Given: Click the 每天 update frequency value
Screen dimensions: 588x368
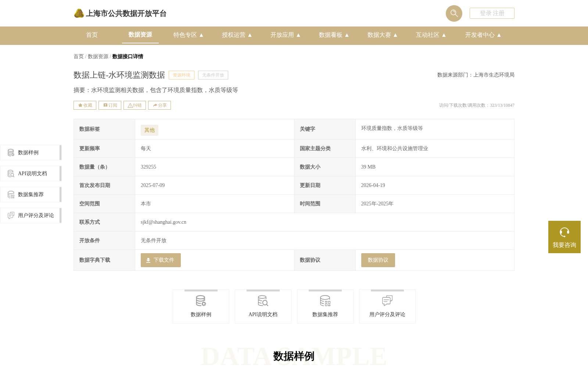Looking at the screenshot, I should [x=146, y=149].
